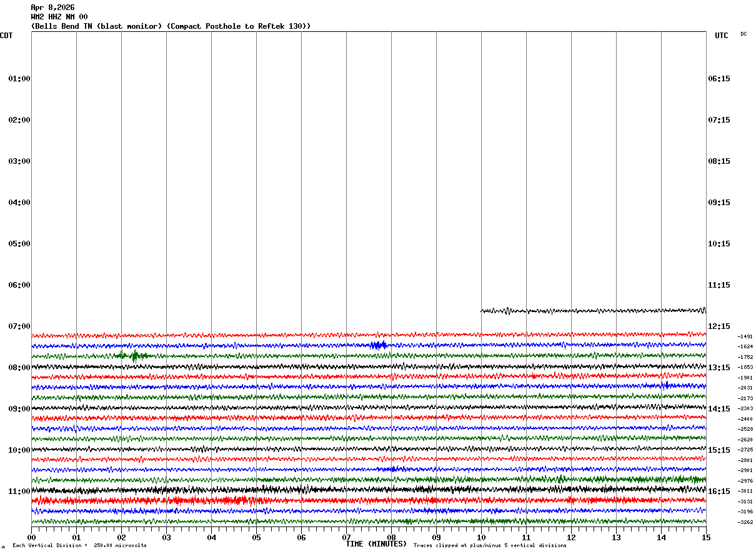Image resolution: width=756 pixels, height=554 pixels.
Task: Click the minute 10 axis tick label
Action: 481,537
